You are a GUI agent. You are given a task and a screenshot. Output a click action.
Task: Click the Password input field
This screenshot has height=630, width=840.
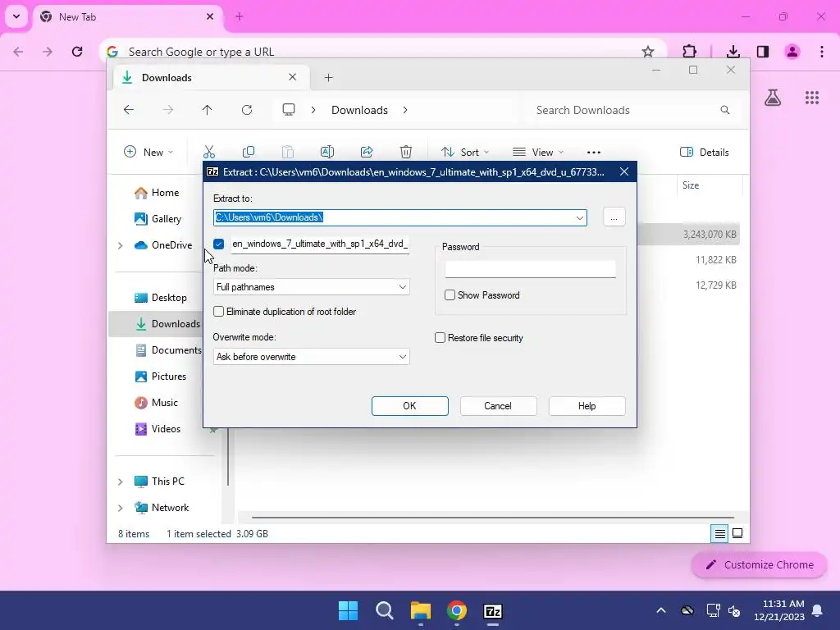(531, 269)
